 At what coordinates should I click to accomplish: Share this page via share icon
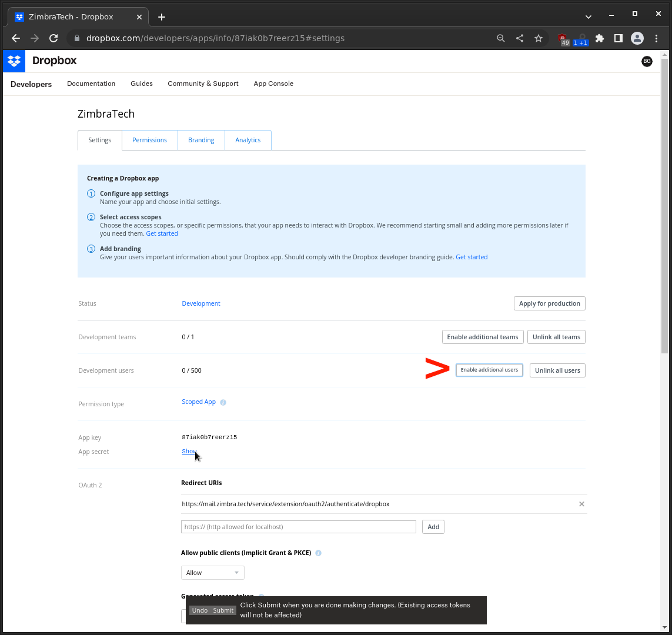519,38
